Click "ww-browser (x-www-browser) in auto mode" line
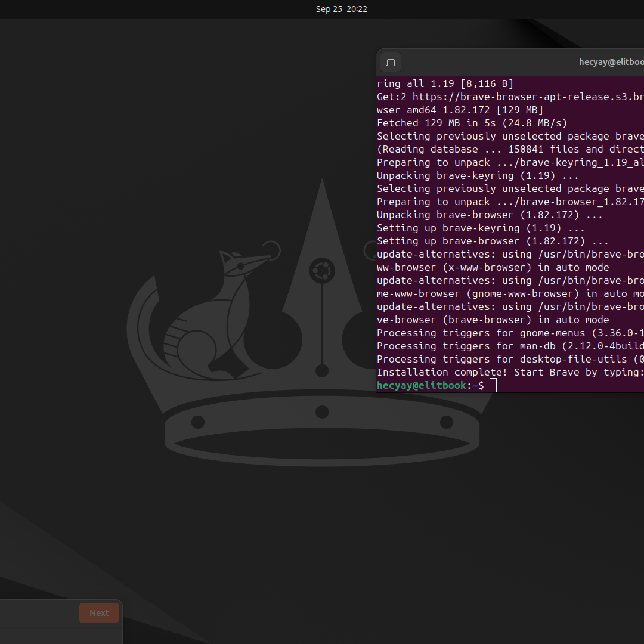Image resolution: width=644 pixels, height=644 pixels. pos(493,267)
